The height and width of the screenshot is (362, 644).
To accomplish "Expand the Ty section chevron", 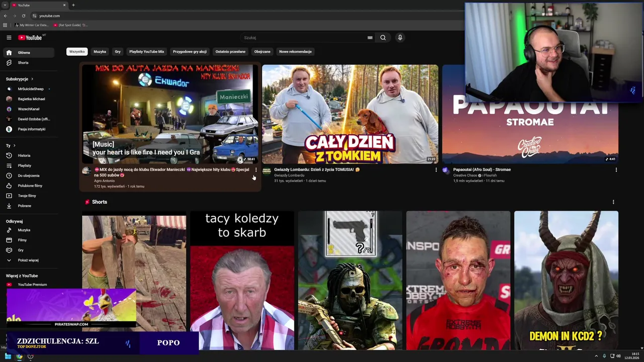I will coord(14,145).
